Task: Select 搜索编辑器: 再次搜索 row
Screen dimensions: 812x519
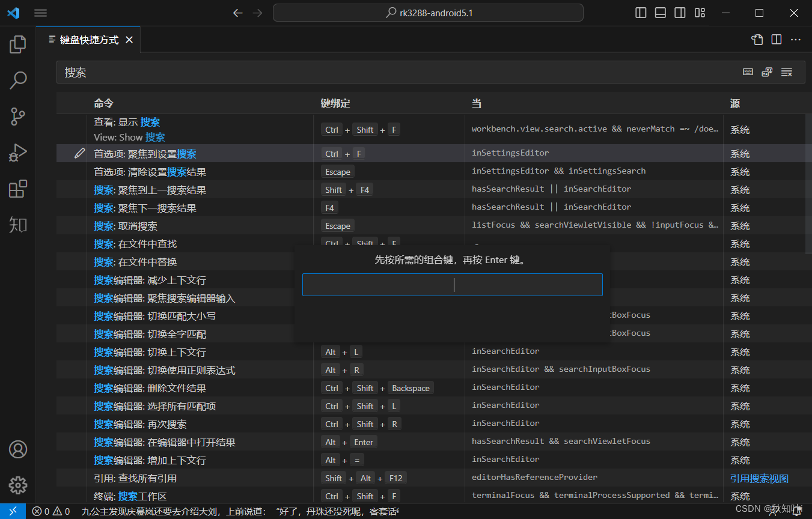Action: click(x=430, y=423)
